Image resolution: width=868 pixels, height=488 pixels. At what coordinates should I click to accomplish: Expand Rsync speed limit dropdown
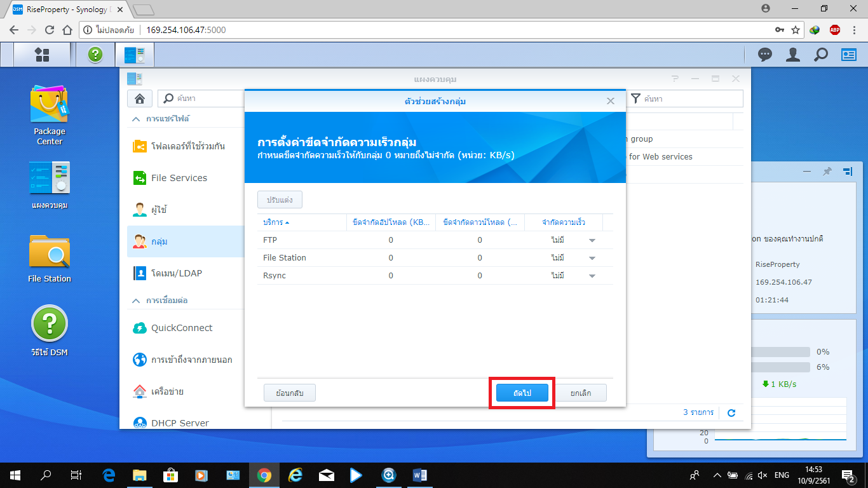tap(592, 276)
